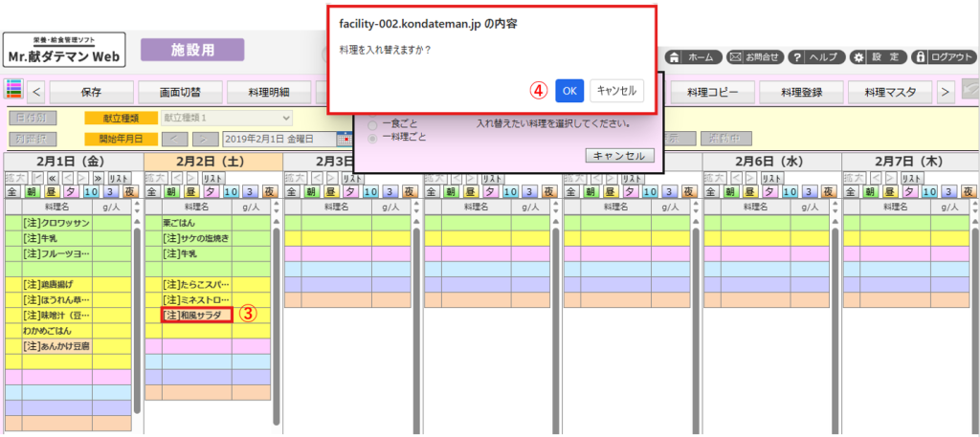Open the calendar date picker icon
980x437 pixels.
pyautogui.click(x=344, y=139)
